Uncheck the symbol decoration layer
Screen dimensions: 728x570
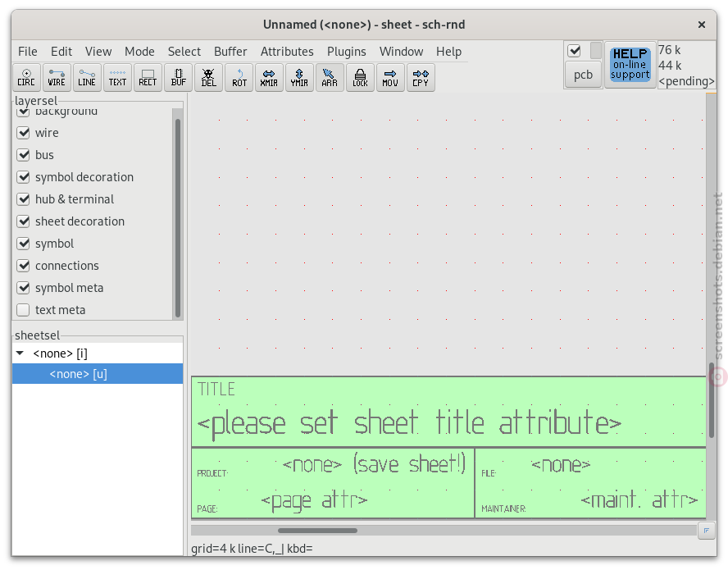pyautogui.click(x=23, y=177)
